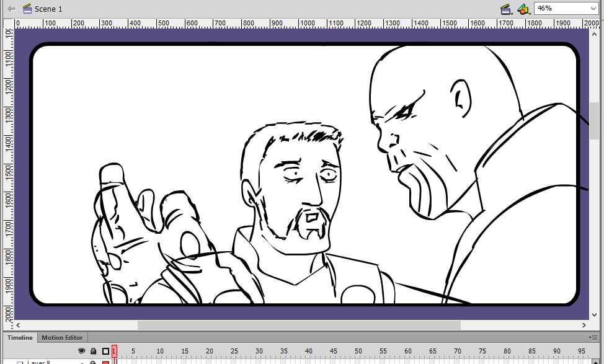Toggle lock all layers padlock icon

click(93, 351)
